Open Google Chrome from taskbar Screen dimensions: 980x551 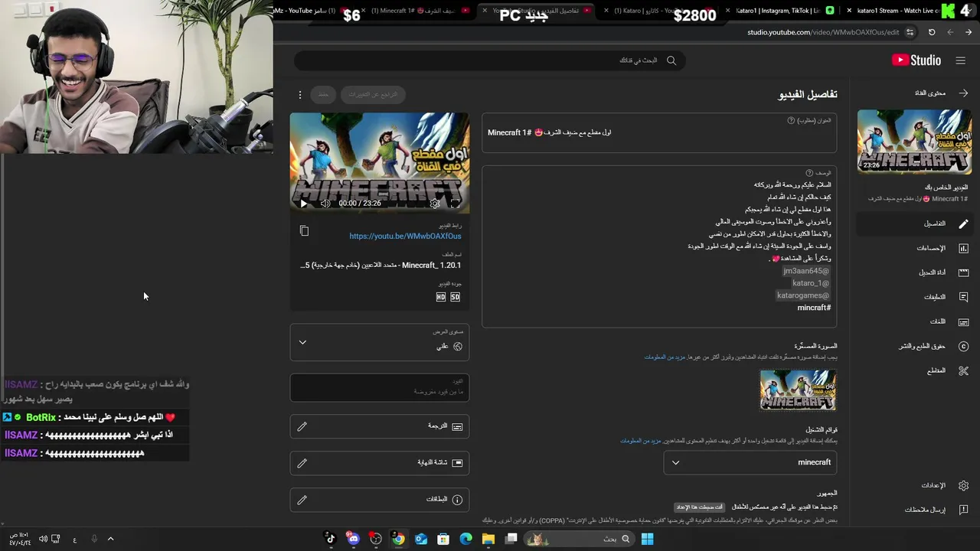[398, 539]
